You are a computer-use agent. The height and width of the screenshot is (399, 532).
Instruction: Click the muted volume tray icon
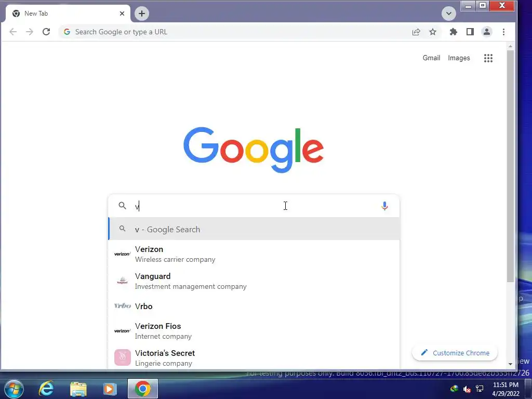pos(467,389)
